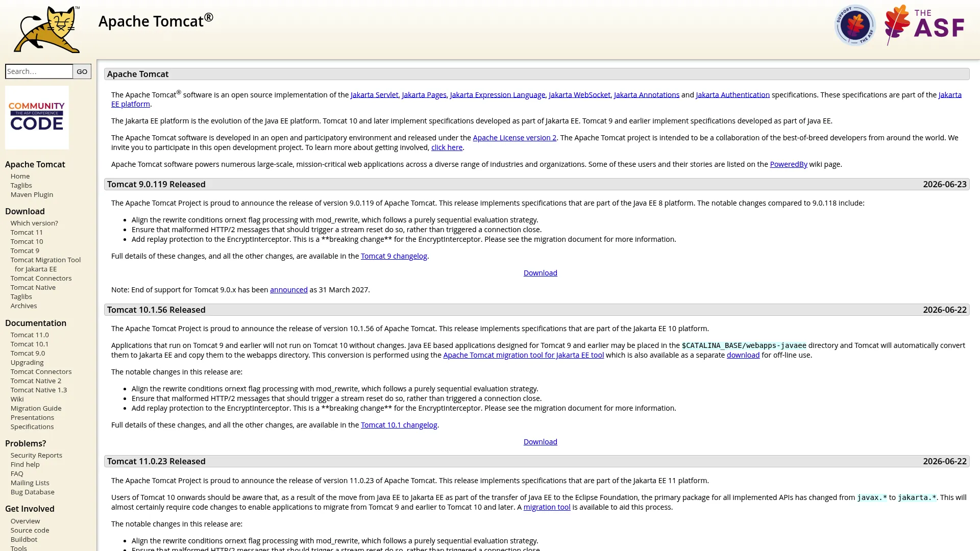This screenshot has height=551, width=980.
Task: Follow the Jakarta WebSocket link
Action: point(579,95)
